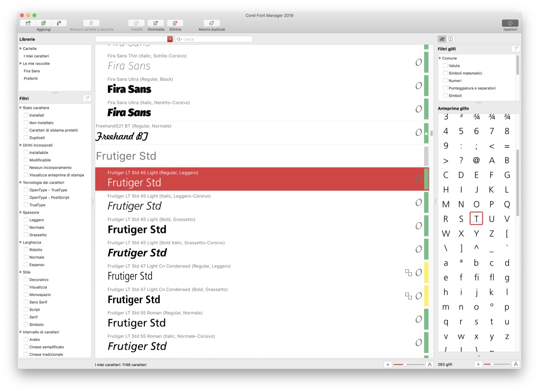539x392 pixels.
Task: Click the Mostra duplicati toolbar icon
Action: [212, 23]
